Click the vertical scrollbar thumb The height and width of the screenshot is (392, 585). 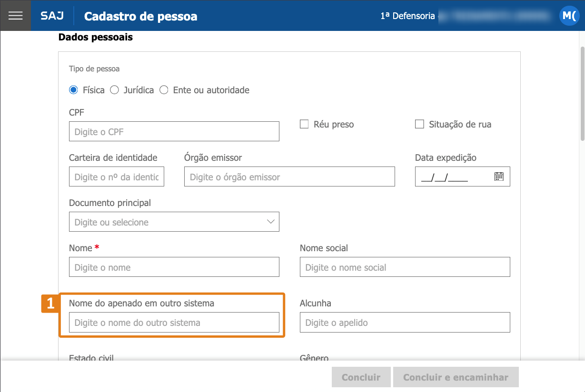pos(582,93)
